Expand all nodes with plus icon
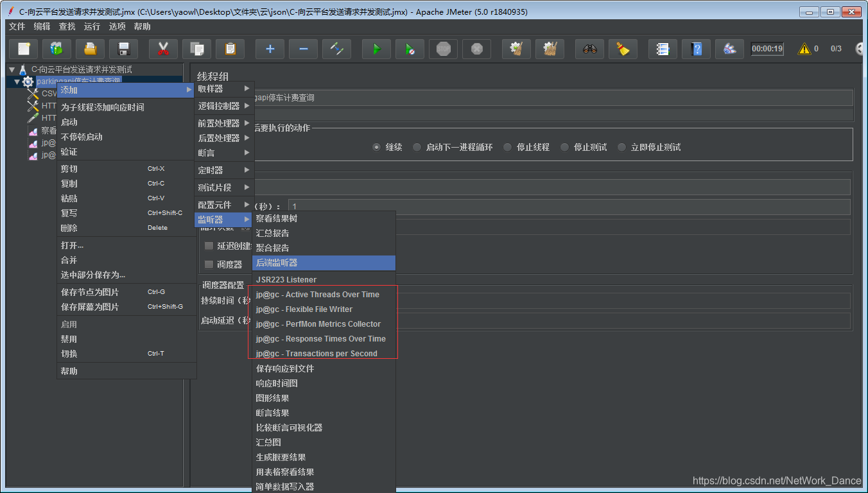Image resolution: width=868 pixels, height=493 pixels. click(x=270, y=49)
